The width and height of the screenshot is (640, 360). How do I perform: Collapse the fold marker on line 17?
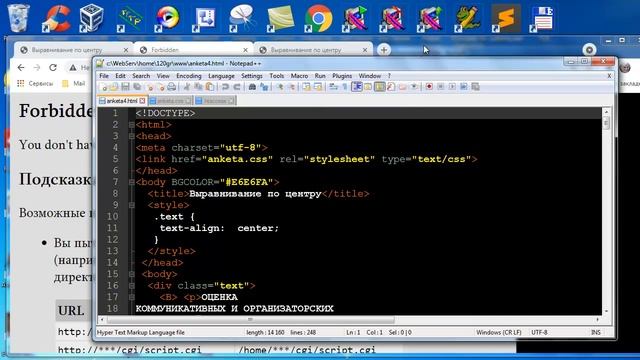click(131, 297)
